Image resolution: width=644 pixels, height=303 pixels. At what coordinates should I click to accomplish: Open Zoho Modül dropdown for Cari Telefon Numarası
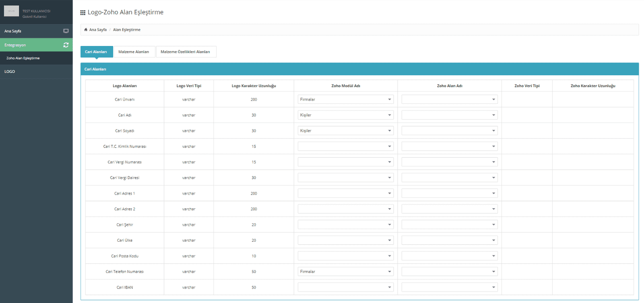coord(346,272)
